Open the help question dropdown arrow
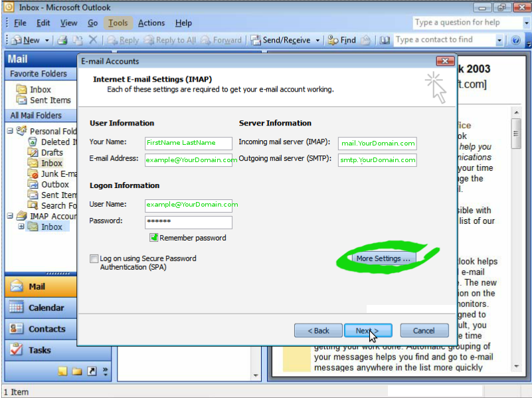 click(527, 23)
